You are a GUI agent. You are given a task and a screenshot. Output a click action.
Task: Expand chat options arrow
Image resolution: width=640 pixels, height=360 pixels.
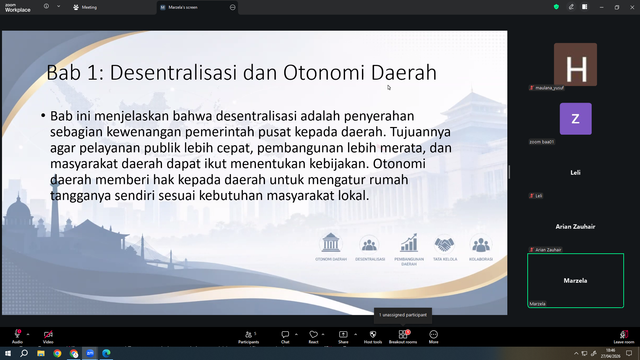296,334
